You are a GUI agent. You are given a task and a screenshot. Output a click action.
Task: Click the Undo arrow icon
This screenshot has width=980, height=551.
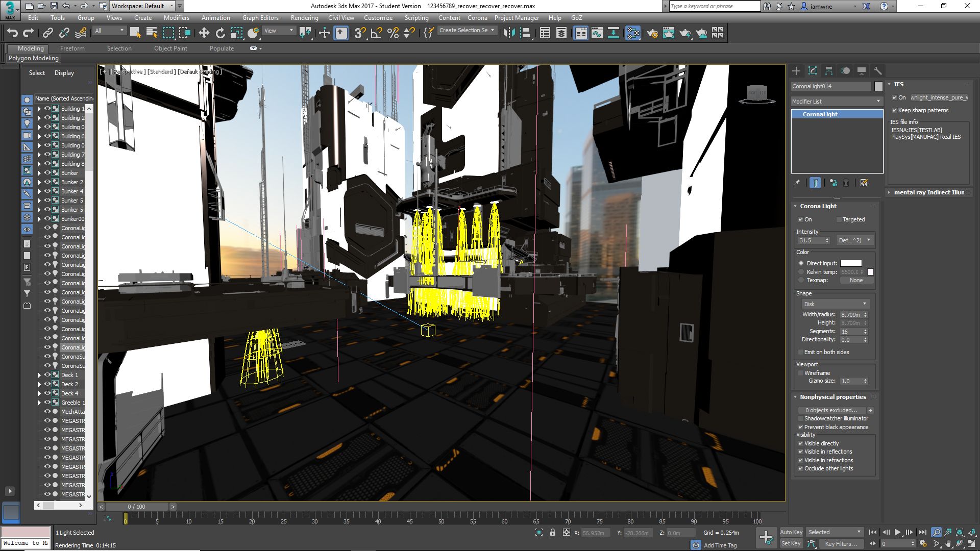12,33
